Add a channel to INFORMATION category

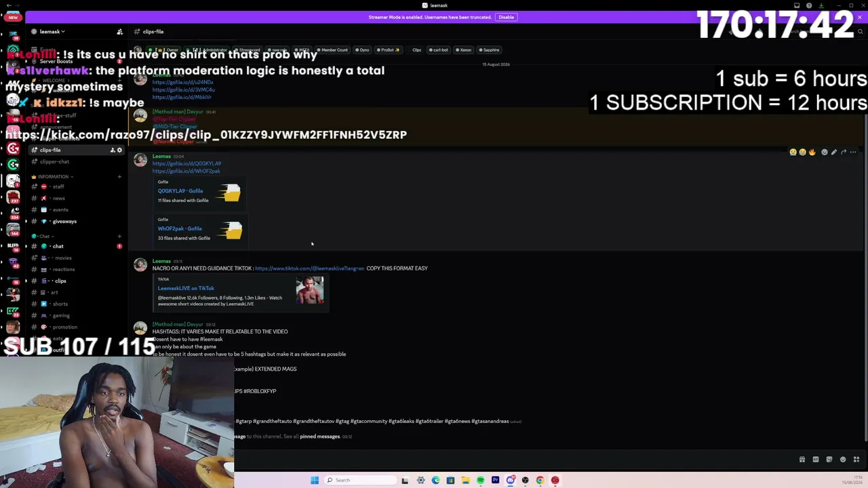pos(119,177)
